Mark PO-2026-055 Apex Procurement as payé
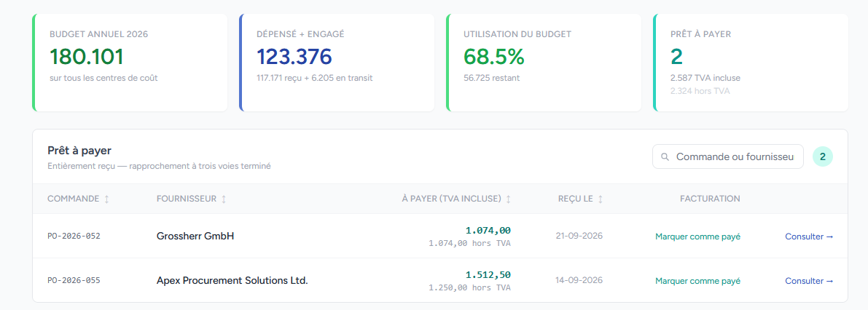This screenshot has width=868, height=310. 697,281
